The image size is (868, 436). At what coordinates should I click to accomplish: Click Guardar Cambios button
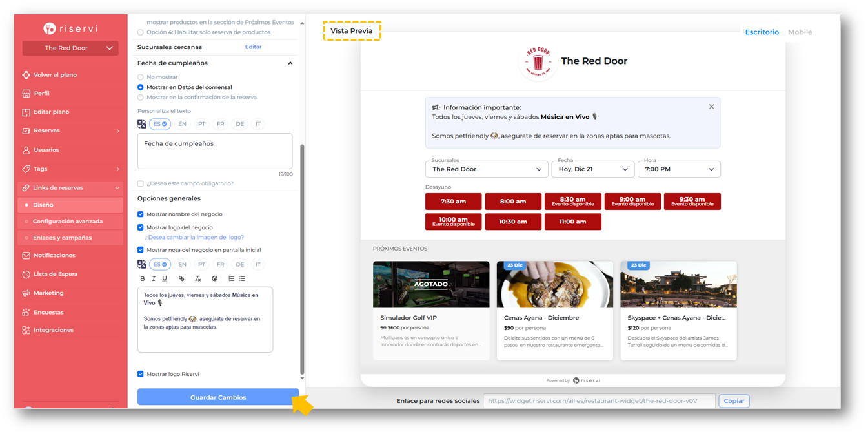(218, 397)
